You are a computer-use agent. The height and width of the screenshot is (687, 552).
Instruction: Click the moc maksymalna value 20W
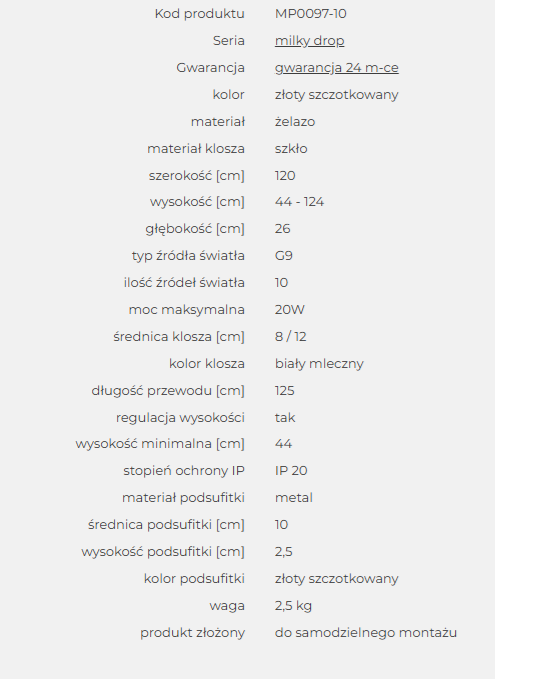coord(290,310)
